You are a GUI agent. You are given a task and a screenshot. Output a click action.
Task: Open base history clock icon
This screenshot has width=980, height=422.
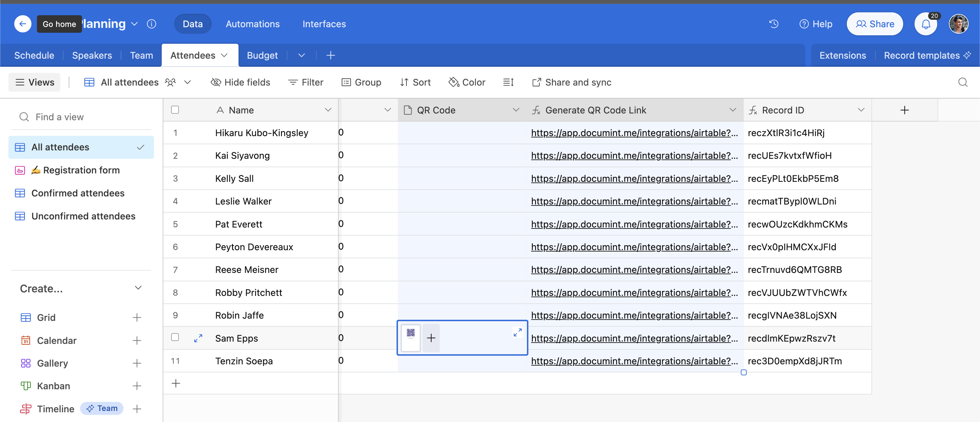pos(774,24)
